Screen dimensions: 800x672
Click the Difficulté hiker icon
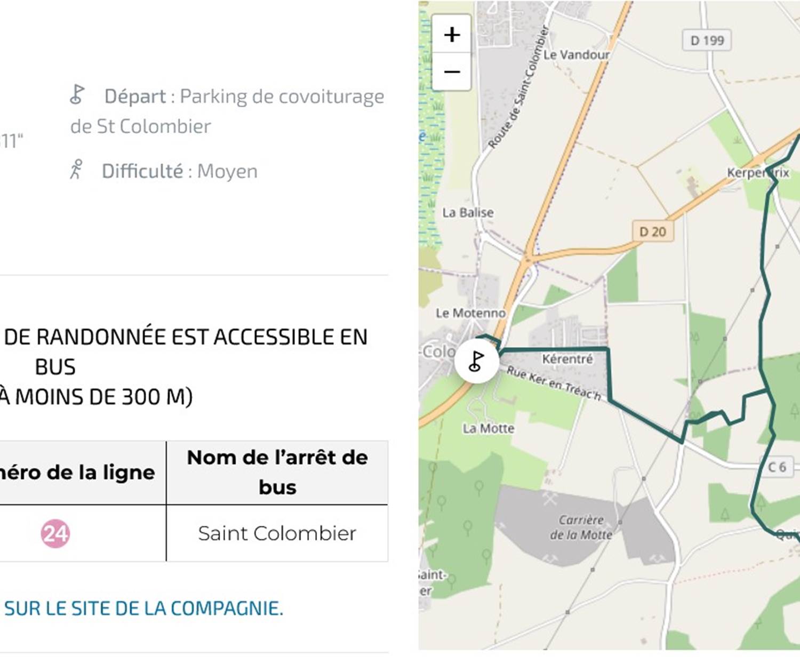77,170
